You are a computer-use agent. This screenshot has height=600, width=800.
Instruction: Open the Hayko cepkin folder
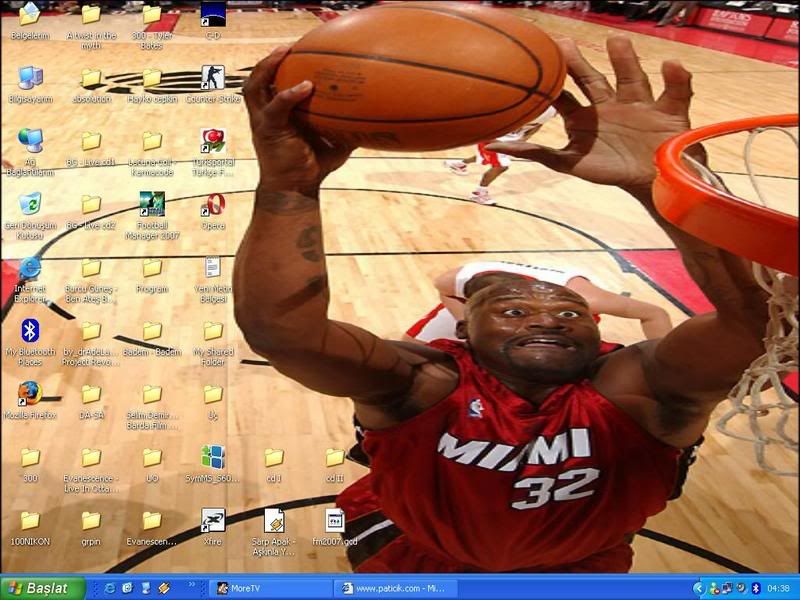coord(152,78)
